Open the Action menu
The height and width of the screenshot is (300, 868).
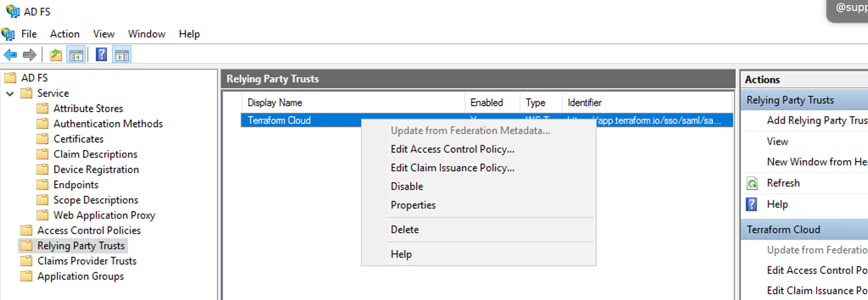pyautogui.click(x=64, y=34)
